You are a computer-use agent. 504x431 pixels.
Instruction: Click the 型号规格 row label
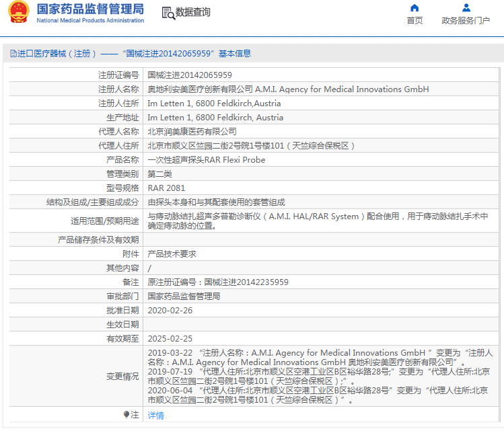point(122,188)
